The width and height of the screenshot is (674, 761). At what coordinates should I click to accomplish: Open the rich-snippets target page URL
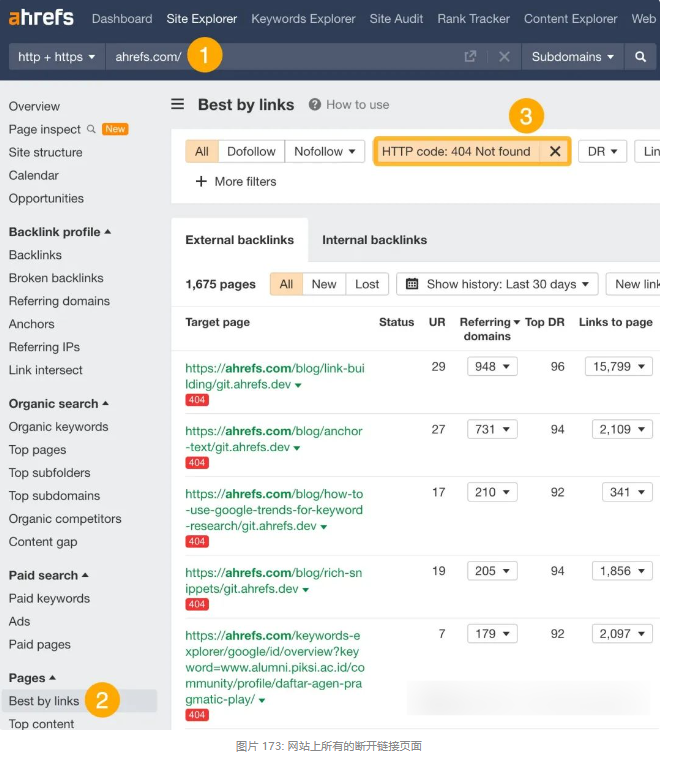274,580
